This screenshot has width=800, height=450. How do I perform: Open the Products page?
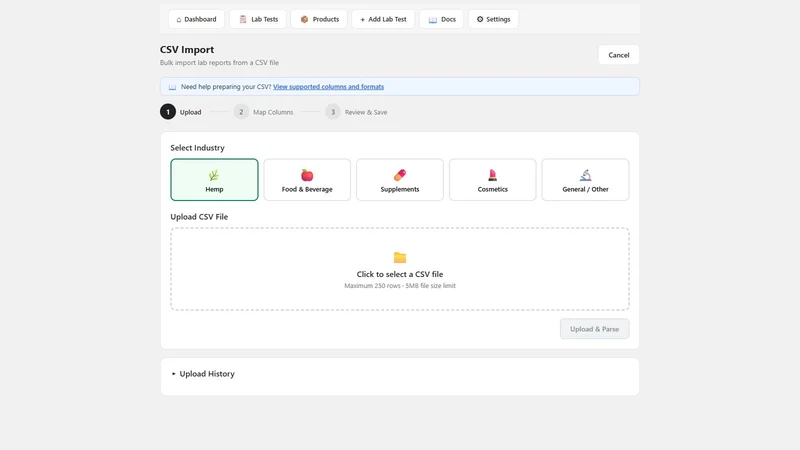[x=319, y=19]
